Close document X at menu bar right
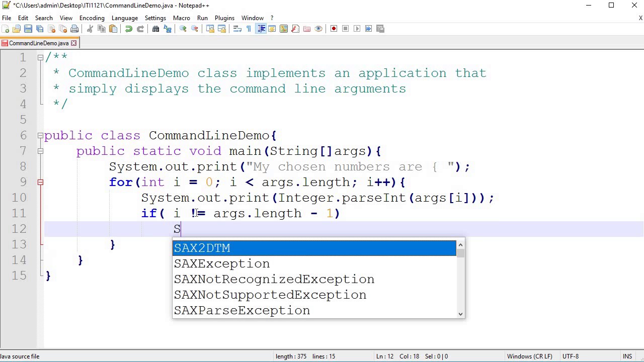This screenshot has height=362, width=644. (640, 18)
